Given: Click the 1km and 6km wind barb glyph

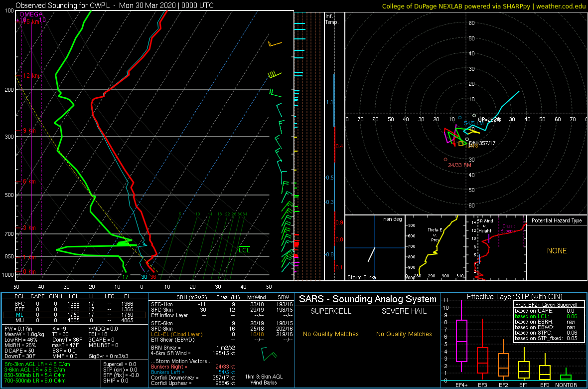Looking at the screenshot, I should [x=269, y=353].
